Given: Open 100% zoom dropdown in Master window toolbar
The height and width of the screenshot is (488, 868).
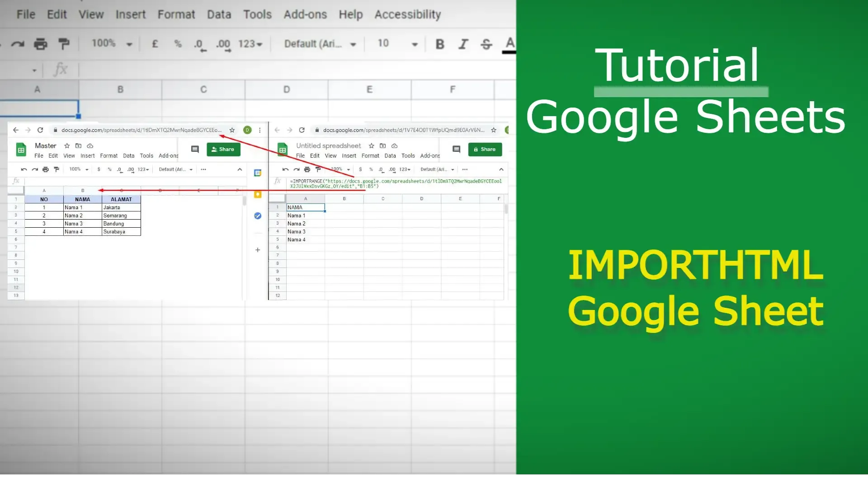Looking at the screenshot, I should [x=79, y=169].
